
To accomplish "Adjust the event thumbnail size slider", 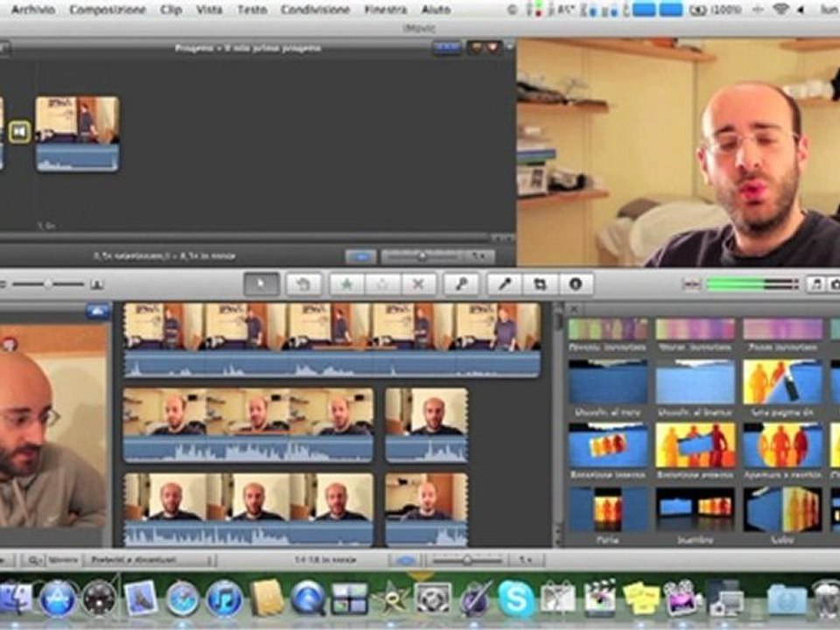I will point(48,283).
